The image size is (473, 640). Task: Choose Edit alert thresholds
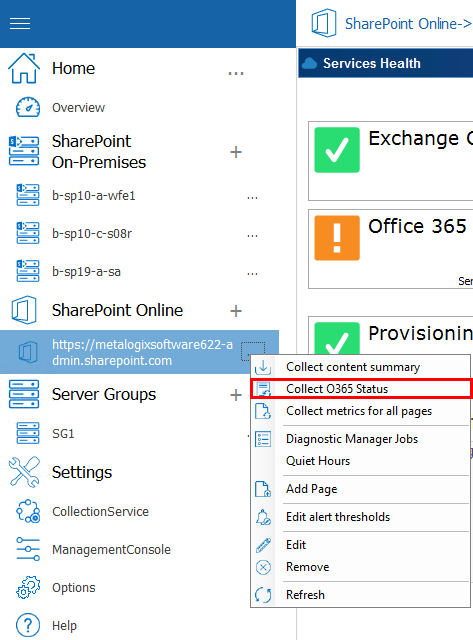click(x=361, y=517)
